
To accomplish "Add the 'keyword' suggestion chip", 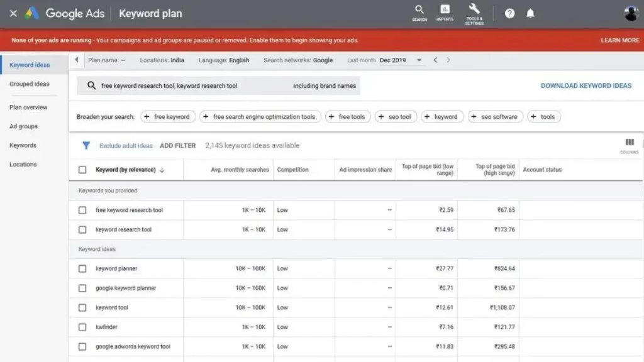I will (x=442, y=116).
